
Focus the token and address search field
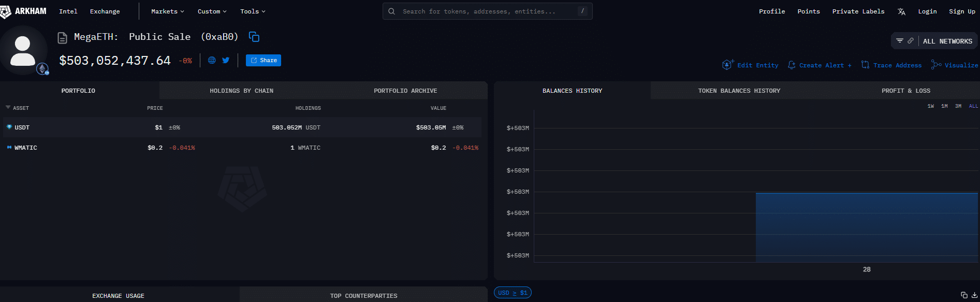pos(488,11)
